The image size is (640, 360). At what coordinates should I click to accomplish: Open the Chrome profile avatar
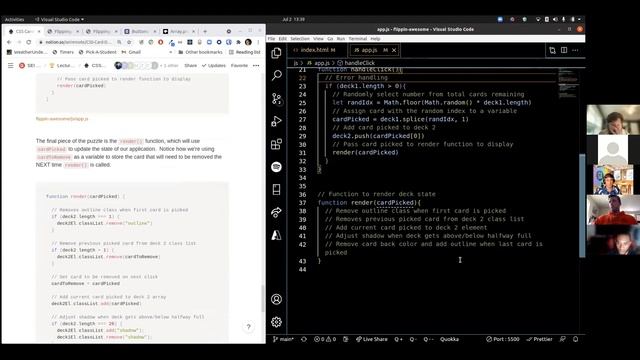pyautogui.click(x=248, y=42)
